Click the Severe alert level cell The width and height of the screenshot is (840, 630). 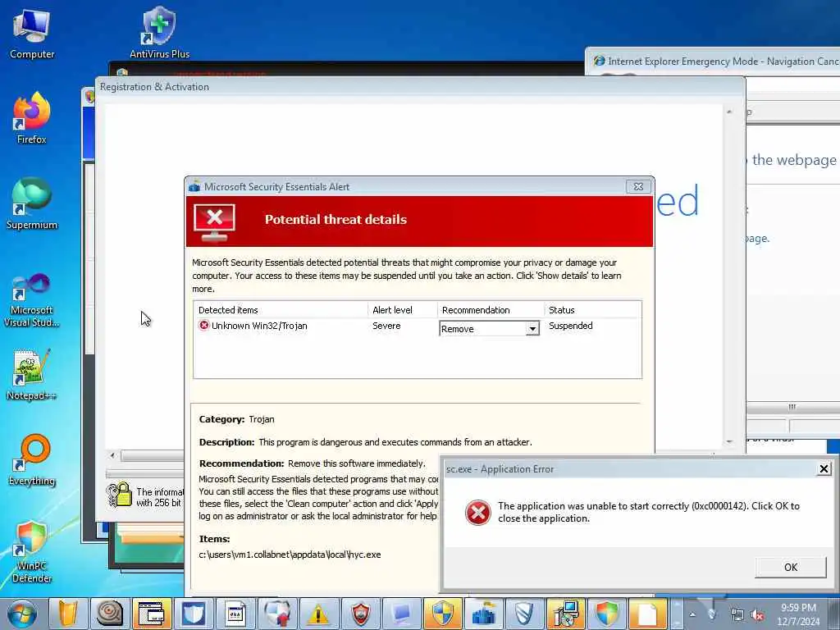coord(386,326)
